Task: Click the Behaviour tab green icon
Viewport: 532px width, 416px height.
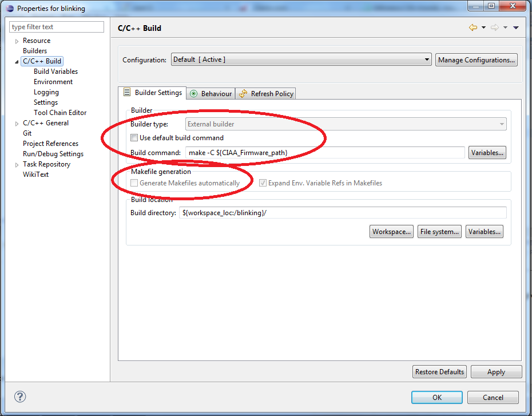Action: 193,94
